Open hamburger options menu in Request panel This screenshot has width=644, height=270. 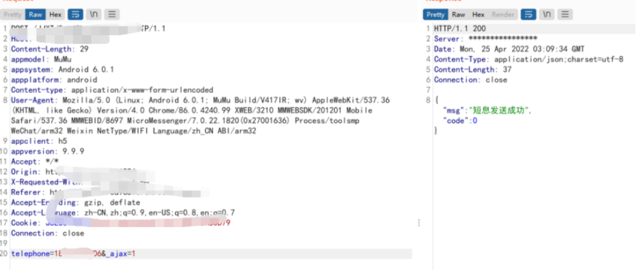pos(111,15)
